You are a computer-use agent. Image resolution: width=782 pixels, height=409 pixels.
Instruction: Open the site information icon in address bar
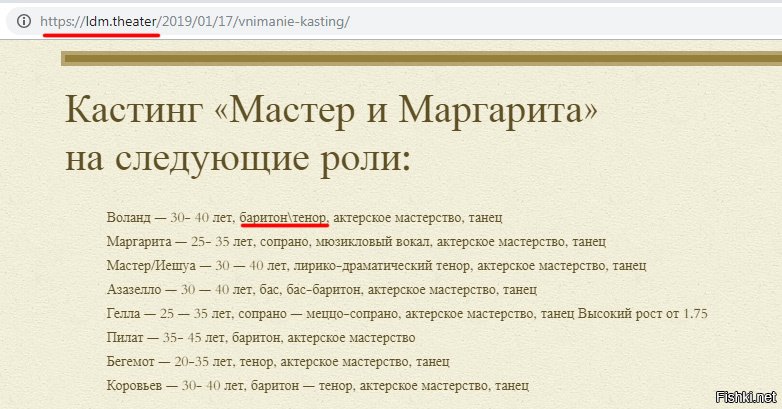pyautogui.click(x=23, y=21)
